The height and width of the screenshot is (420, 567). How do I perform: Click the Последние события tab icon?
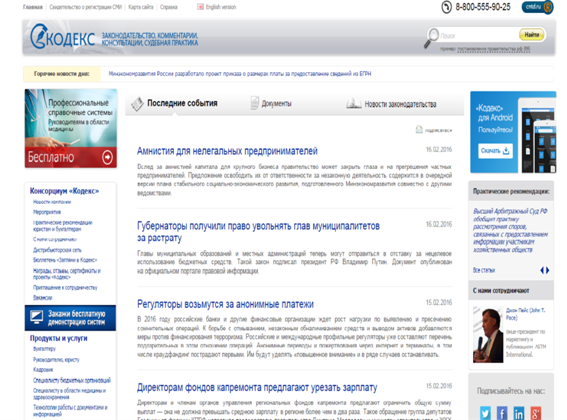[x=137, y=104]
